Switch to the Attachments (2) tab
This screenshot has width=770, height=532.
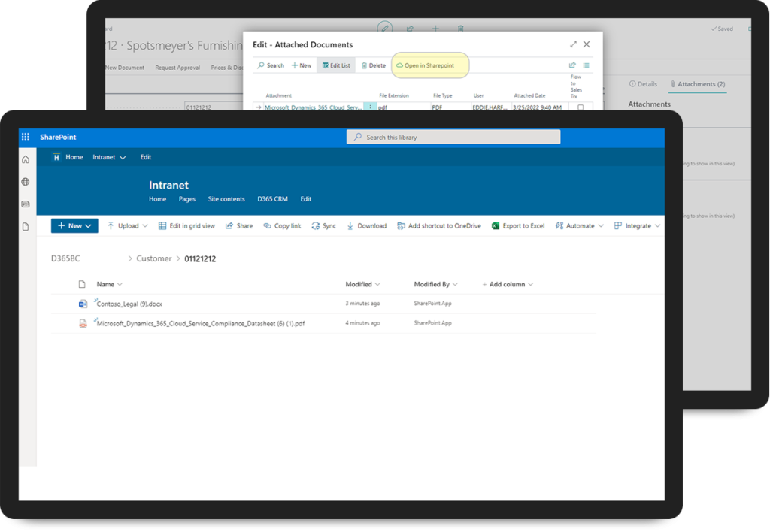[x=698, y=84]
